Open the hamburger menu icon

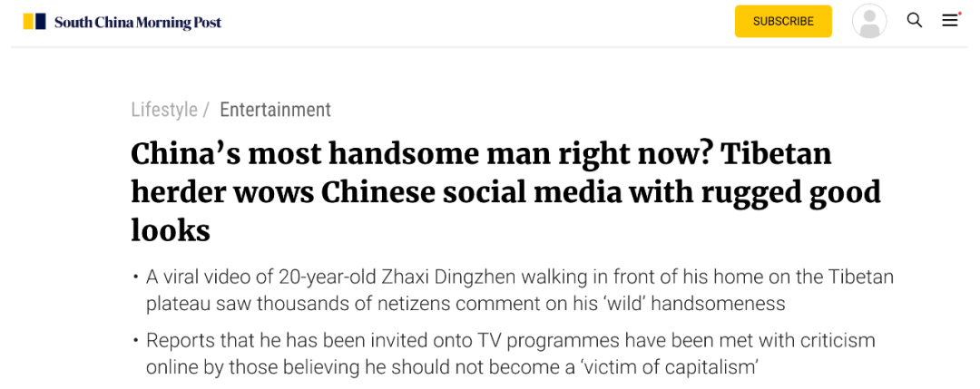pos(949,21)
